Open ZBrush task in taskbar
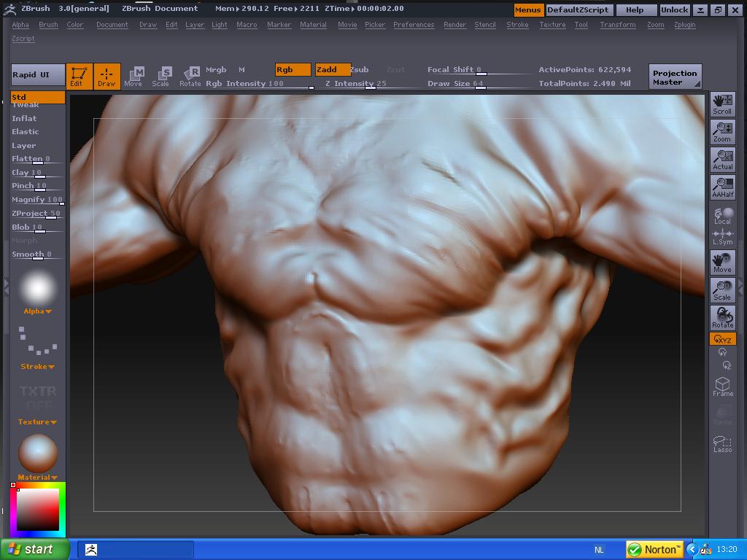Viewport: 747px width, 560px height. [x=135, y=550]
